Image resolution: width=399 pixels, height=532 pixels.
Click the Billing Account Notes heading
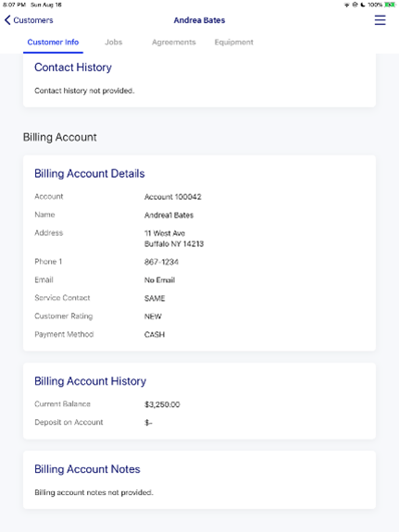87,469
